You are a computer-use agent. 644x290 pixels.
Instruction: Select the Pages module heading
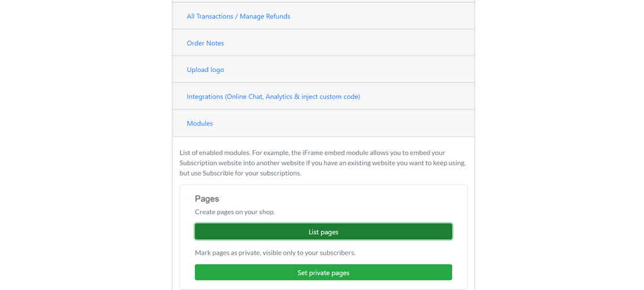(x=207, y=199)
